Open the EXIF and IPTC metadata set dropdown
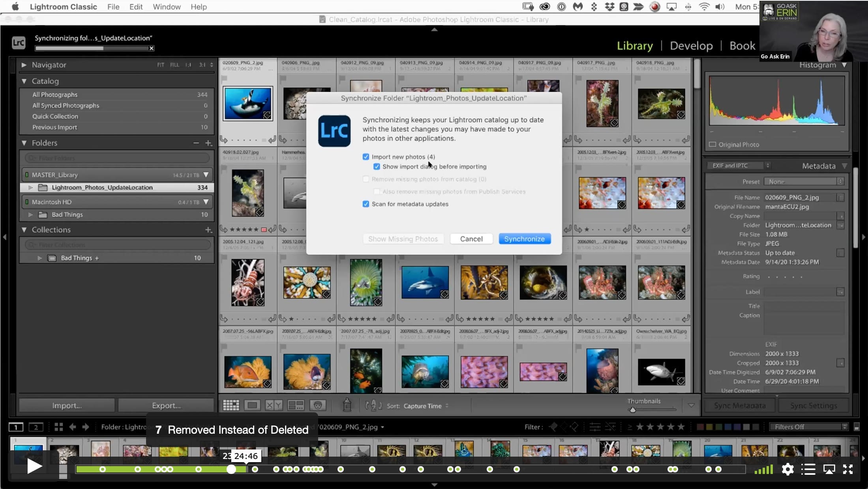Image resolution: width=868 pixels, height=489 pixels. pyautogui.click(x=740, y=166)
